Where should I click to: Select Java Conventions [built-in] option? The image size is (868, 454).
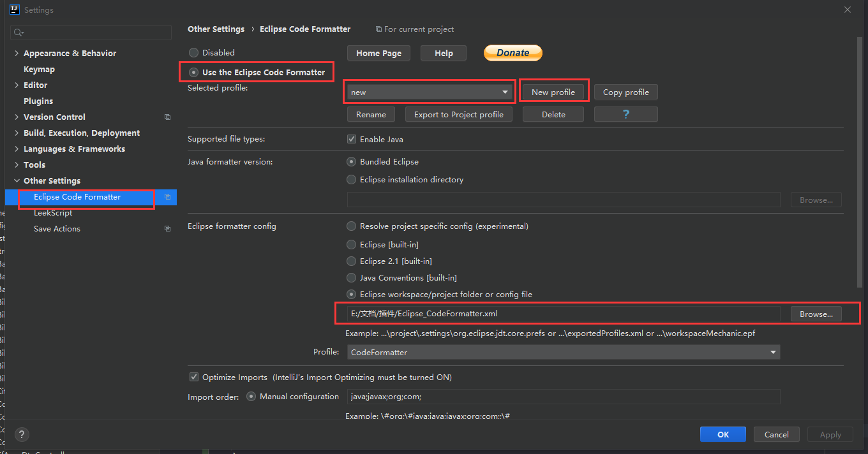(x=352, y=278)
